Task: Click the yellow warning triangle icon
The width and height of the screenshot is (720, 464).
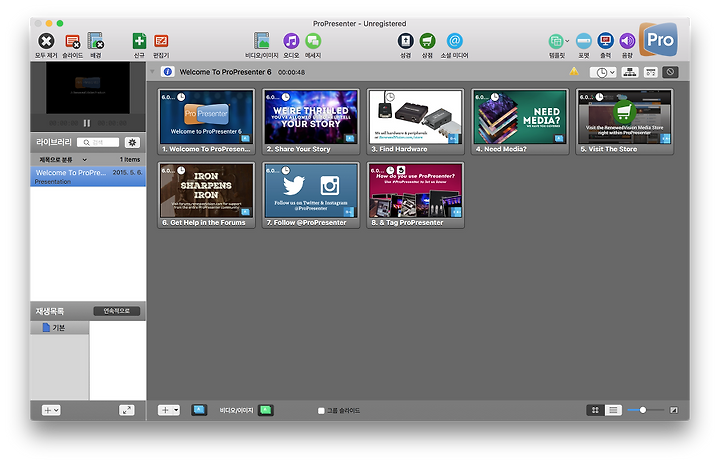Action: 574,71
